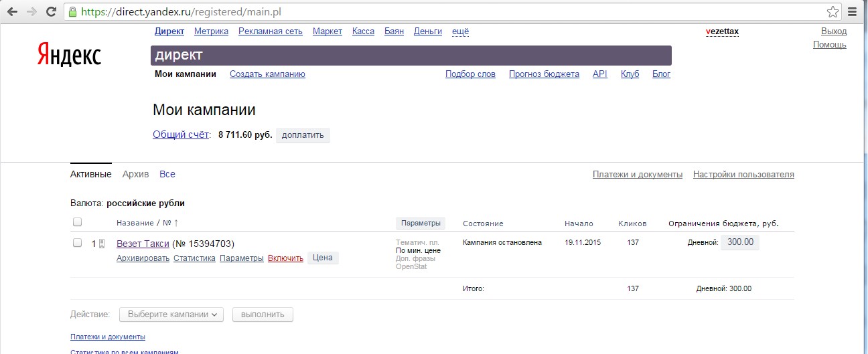
Task: Open Метрика in the top services bar
Action: tap(211, 31)
